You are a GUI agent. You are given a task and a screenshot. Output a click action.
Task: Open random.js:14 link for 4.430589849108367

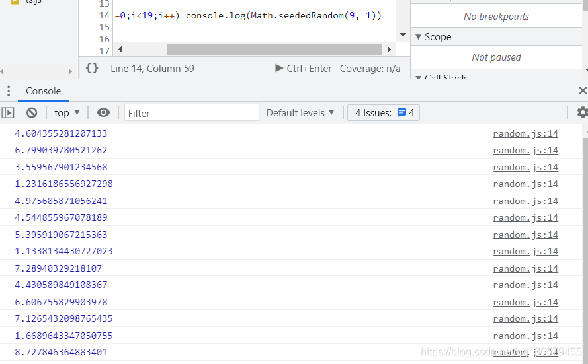525,285
